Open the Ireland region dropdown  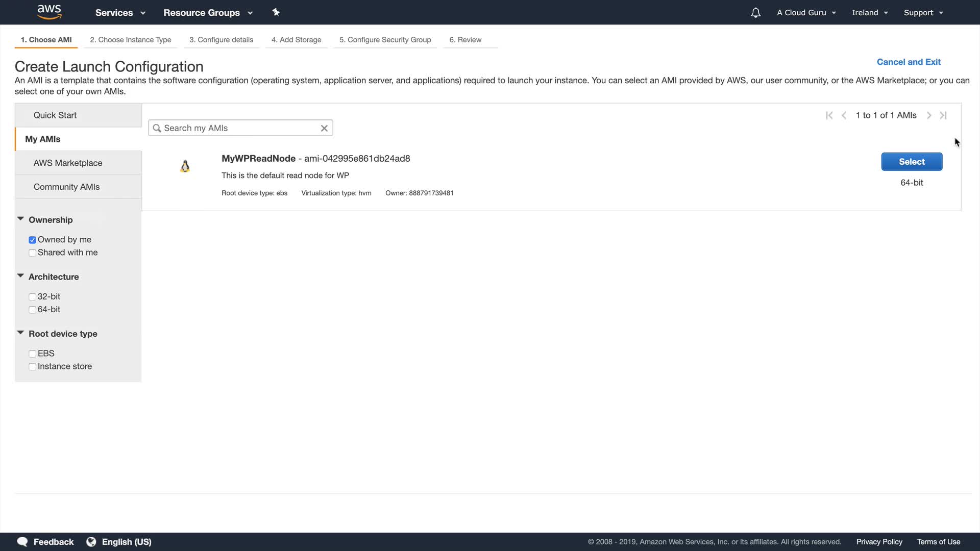(869, 13)
